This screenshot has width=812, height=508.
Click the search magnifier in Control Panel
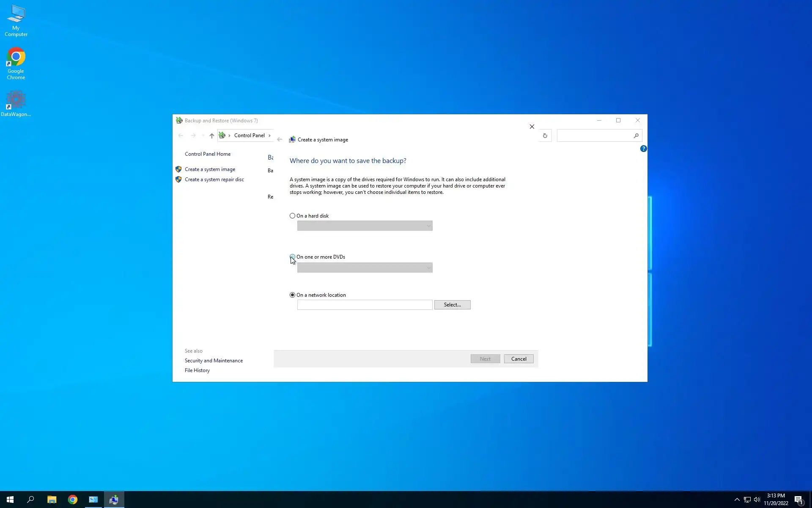tap(636, 136)
